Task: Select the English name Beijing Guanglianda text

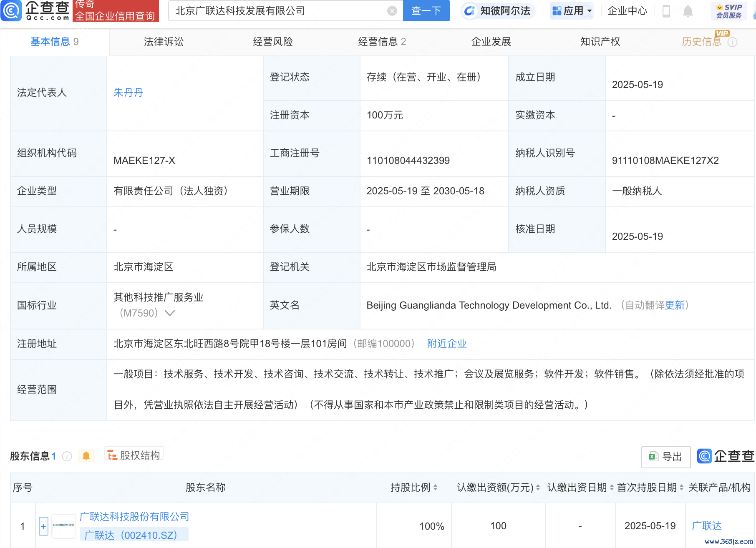Action: [489, 305]
